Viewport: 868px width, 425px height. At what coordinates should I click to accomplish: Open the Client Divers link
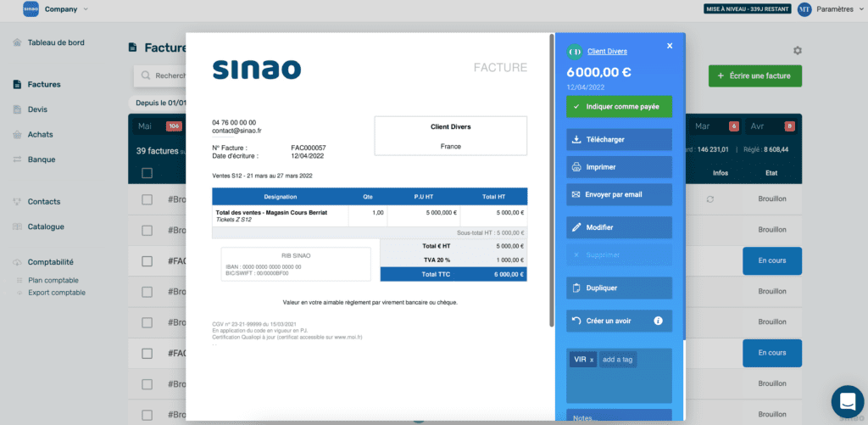coord(607,52)
